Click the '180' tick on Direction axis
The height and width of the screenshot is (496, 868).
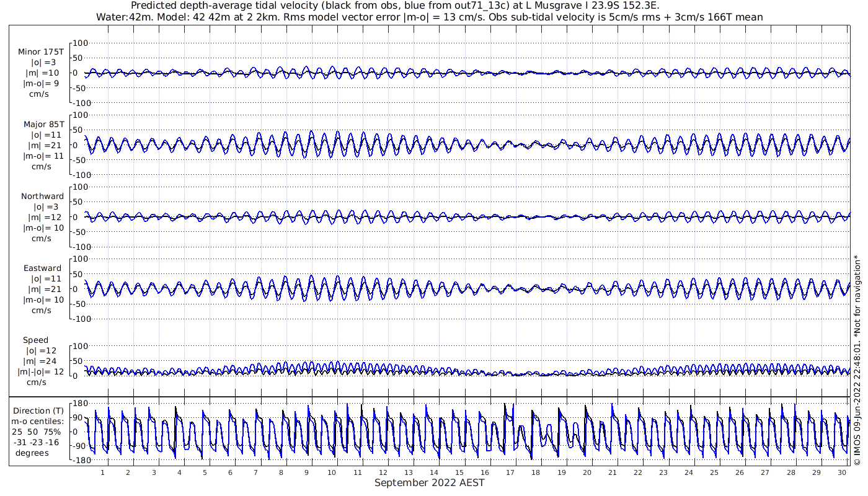point(81,403)
